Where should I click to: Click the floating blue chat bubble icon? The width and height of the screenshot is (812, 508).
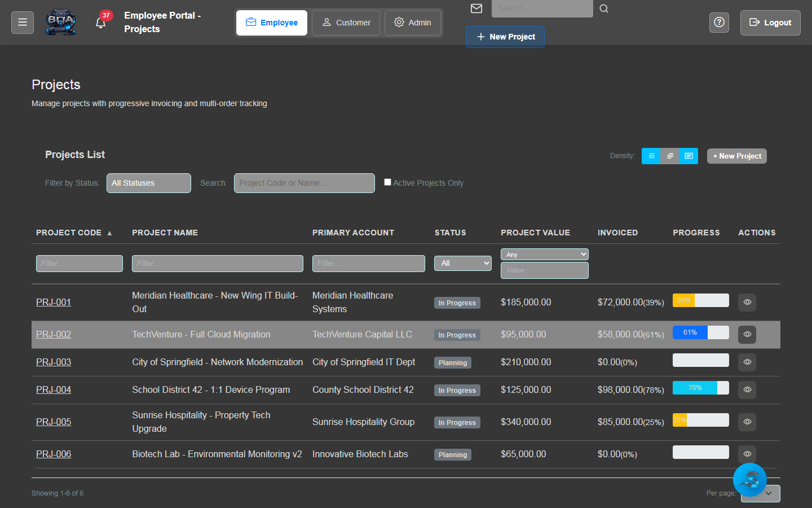pyautogui.click(x=750, y=480)
